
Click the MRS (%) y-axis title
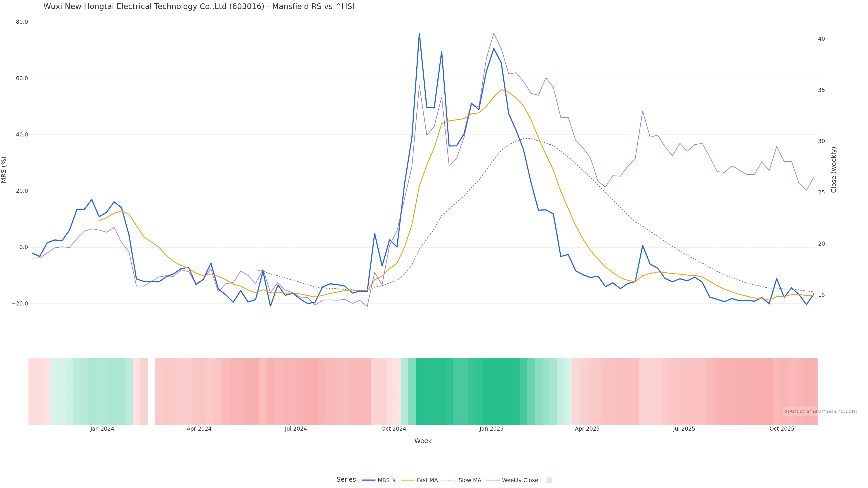(4, 170)
